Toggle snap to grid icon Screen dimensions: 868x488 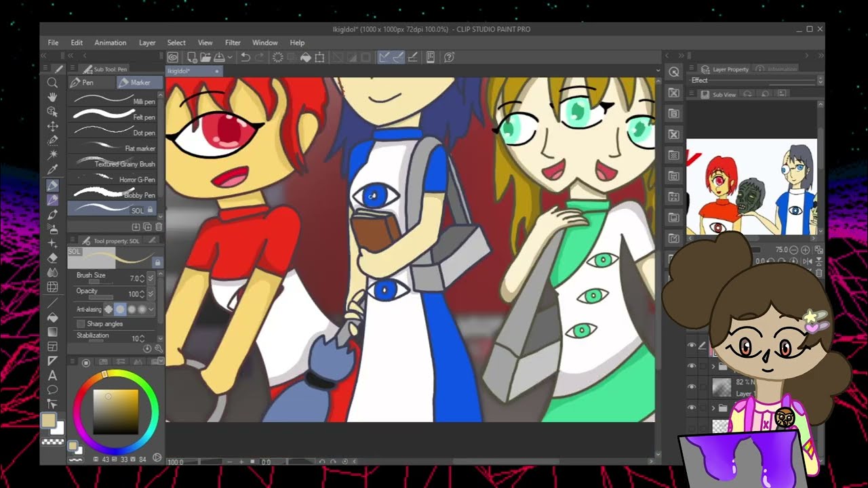click(412, 58)
